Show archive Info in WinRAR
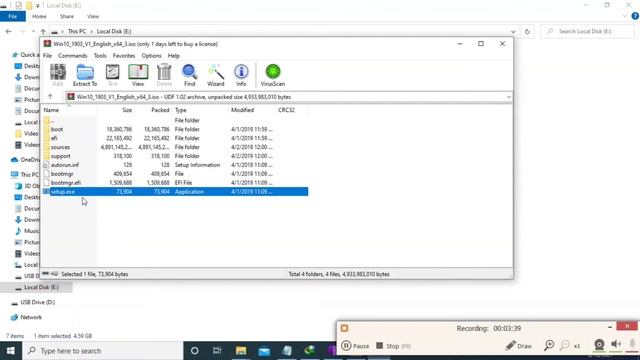 tap(241, 75)
